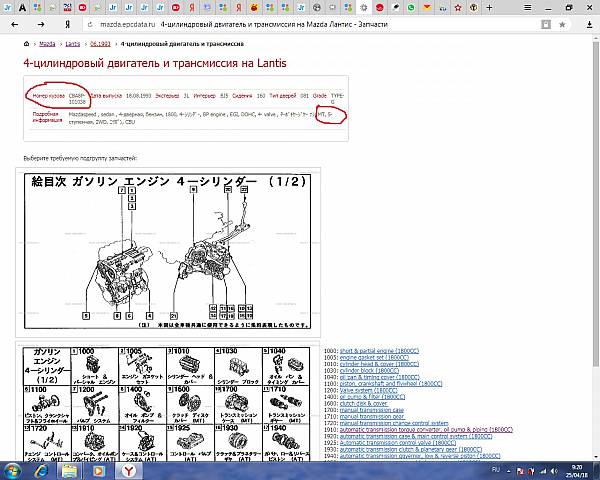Open short & partial engine (1800CC) link

[x=379, y=351]
